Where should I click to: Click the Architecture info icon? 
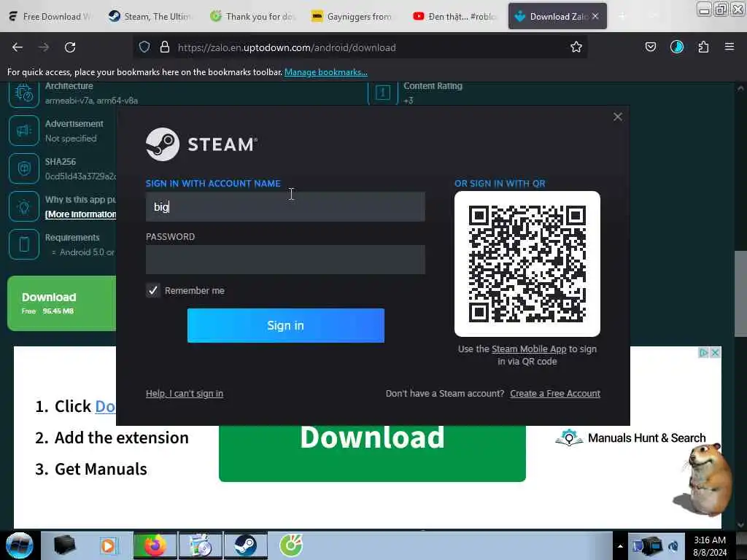[24, 93]
